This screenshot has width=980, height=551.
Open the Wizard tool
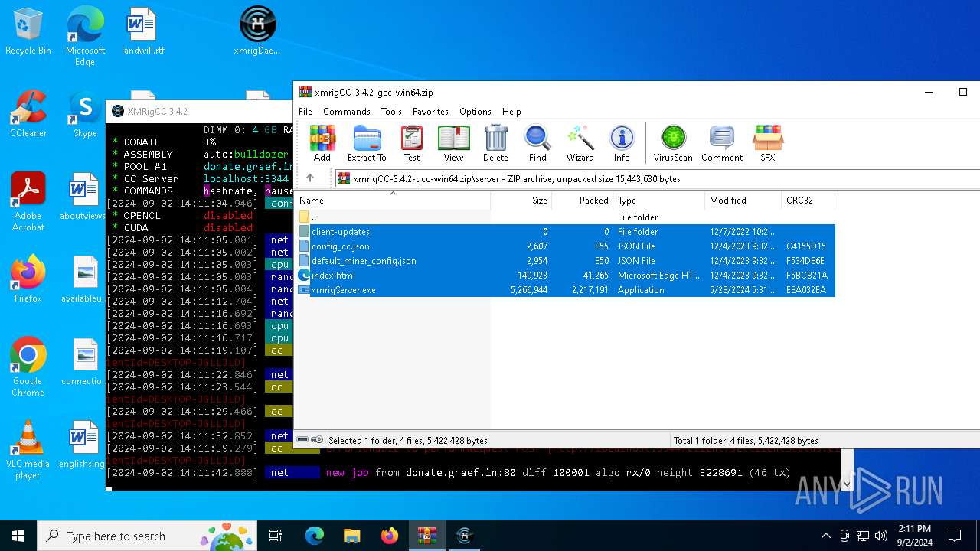580,143
